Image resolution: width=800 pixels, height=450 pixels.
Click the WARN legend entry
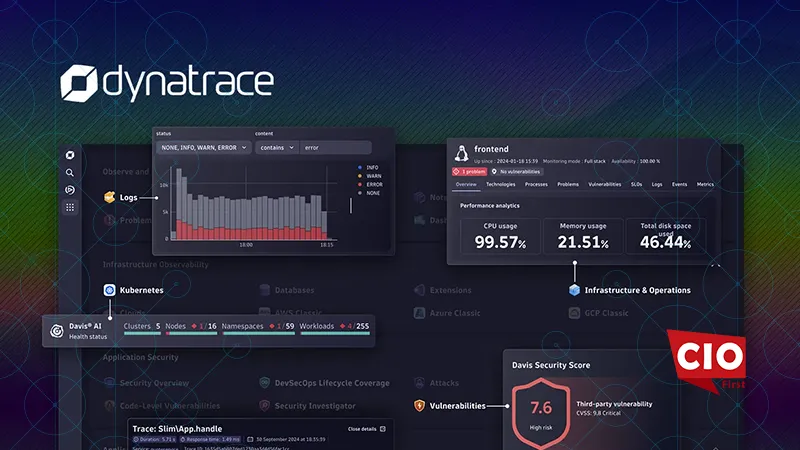[x=370, y=176]
